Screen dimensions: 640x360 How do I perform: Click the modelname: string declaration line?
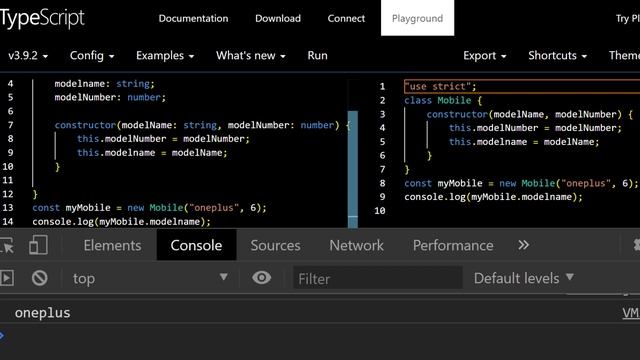point(104,84)
